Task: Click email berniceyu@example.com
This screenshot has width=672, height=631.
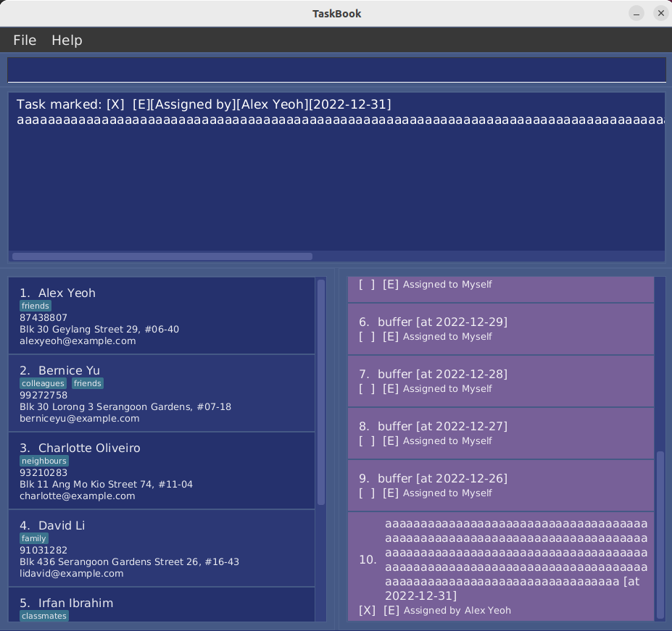Action: tap(79, 419)
